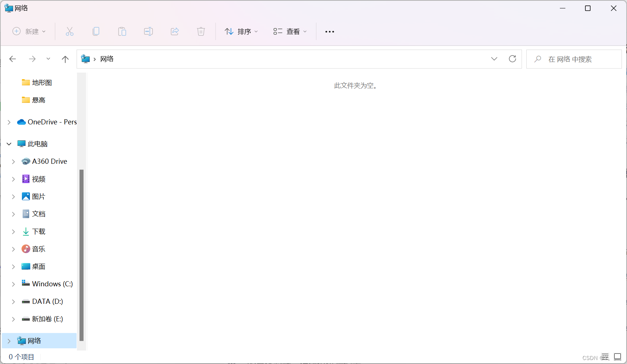This screenshot has height=364, width=627.
Task: Expand the 音乐 tree node
Action: 13,249
